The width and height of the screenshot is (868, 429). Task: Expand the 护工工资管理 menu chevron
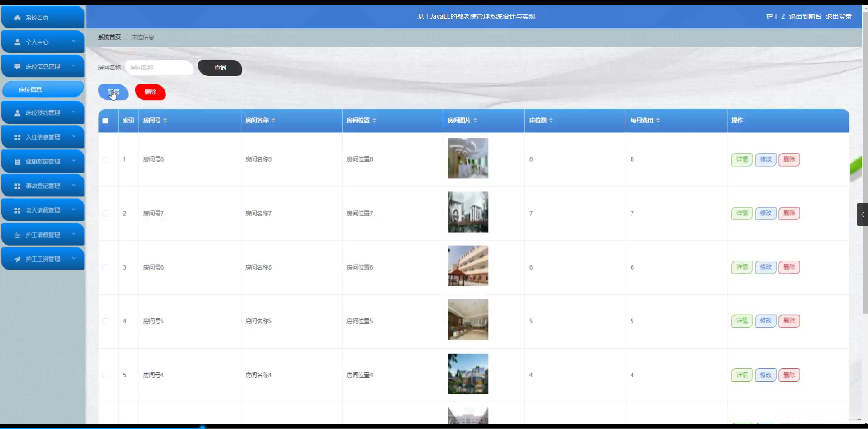74,258
